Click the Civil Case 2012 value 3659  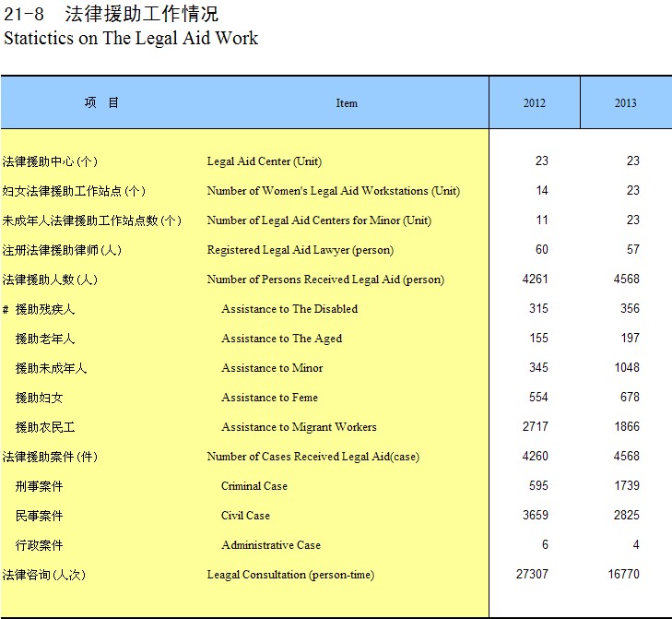[x=535, y=516]
